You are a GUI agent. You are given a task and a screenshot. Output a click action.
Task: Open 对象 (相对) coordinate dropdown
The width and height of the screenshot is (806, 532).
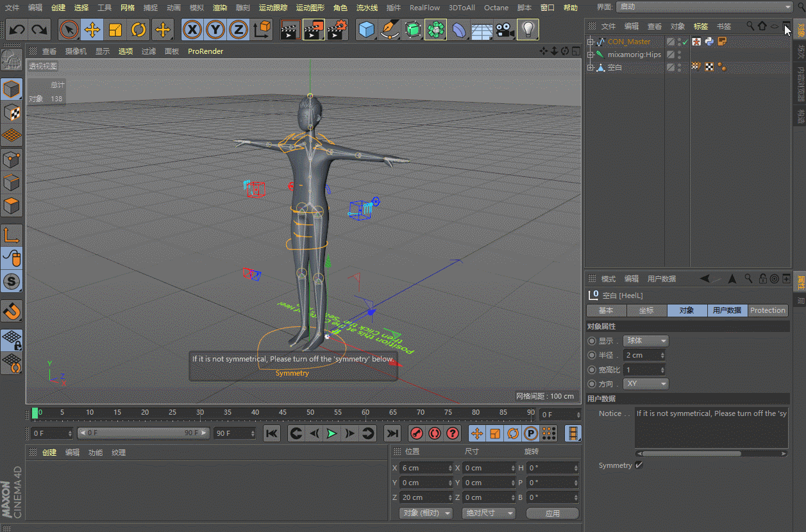[426, 513]
